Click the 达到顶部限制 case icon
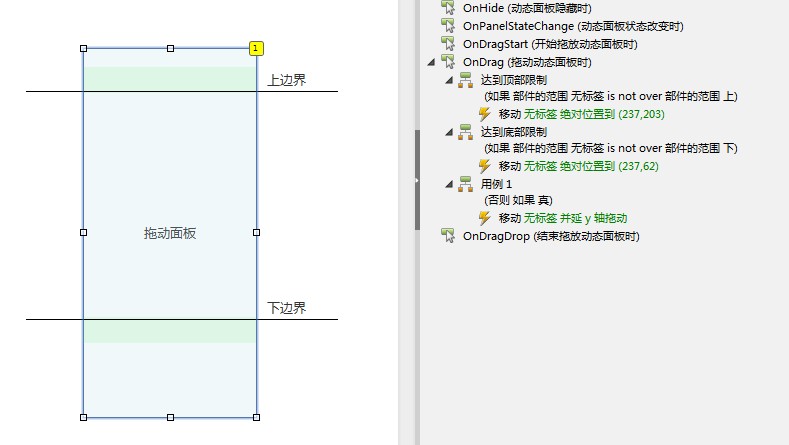The height and width of the screenshot is (445, 789). tap(465, 79)
